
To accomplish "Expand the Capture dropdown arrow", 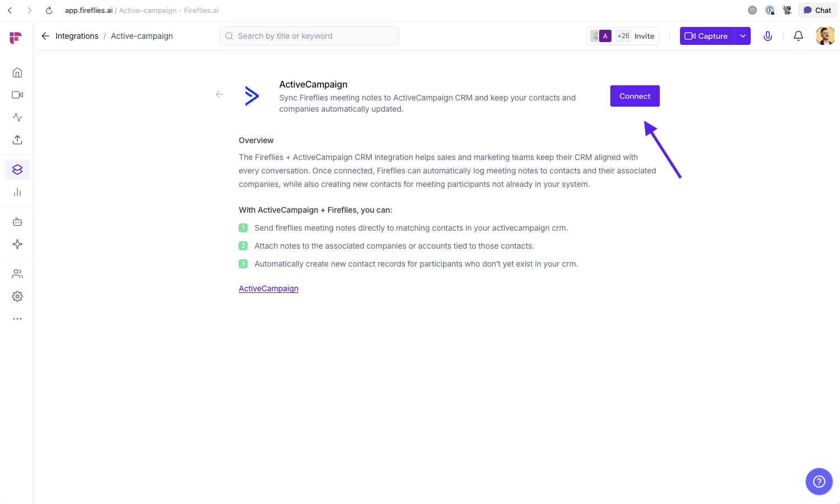I will (743, 36).
